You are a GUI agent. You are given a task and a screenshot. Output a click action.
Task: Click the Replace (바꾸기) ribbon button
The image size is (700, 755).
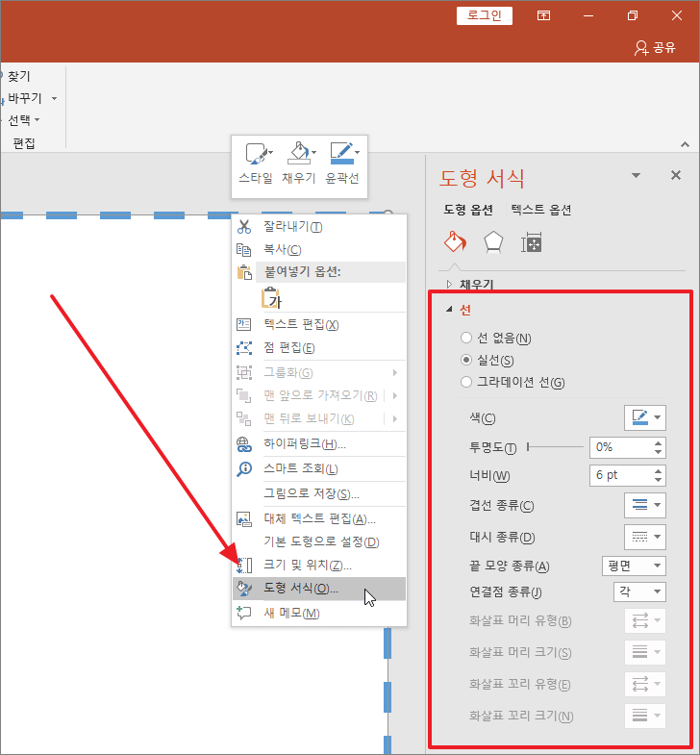tap(23, 98)
